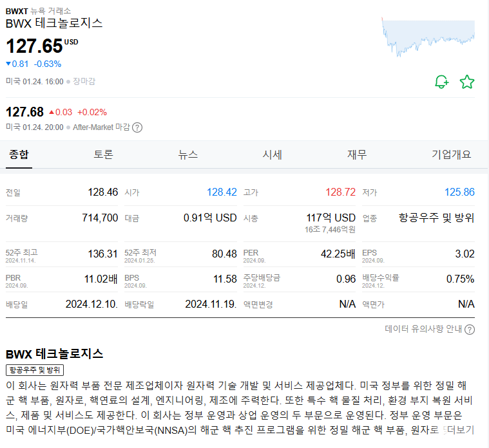
Task: Open the 뉴스 tab
Action: click(187, 154)
